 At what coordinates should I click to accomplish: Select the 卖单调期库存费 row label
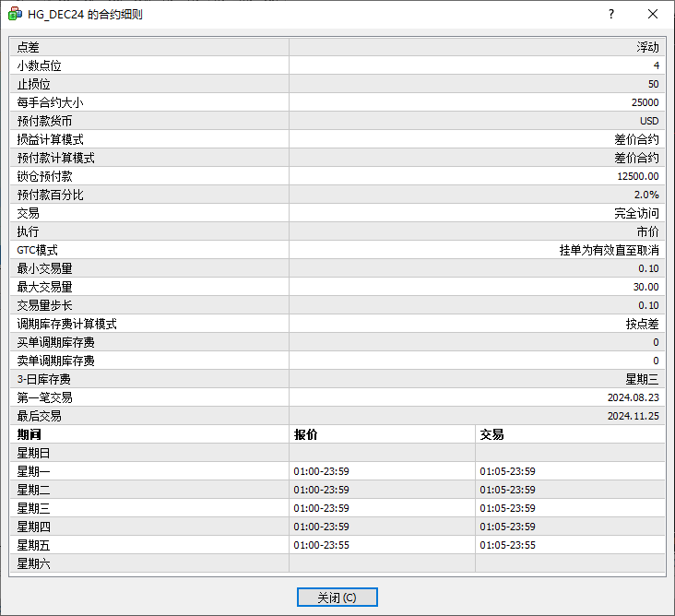click(x=56, y=361)
